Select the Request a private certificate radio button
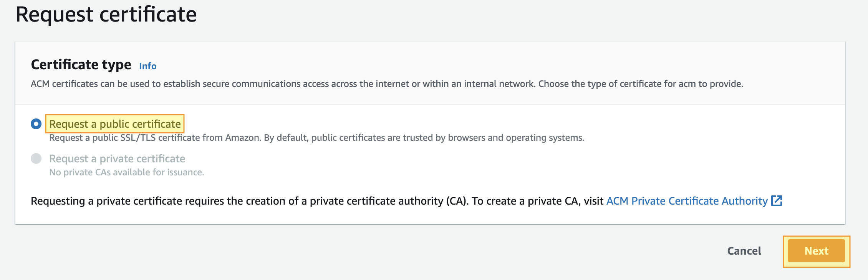This screenshot has width=868, height=280. pos(36,158)
